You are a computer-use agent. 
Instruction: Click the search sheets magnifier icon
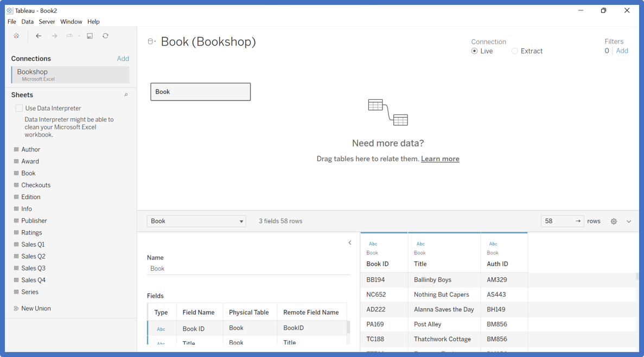tap(126, 95)
